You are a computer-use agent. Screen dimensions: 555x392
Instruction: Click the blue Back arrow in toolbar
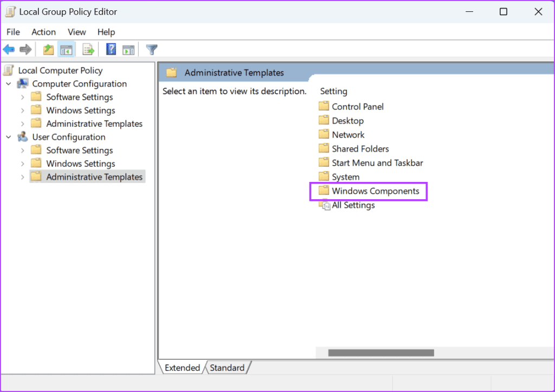pos(9,49)
